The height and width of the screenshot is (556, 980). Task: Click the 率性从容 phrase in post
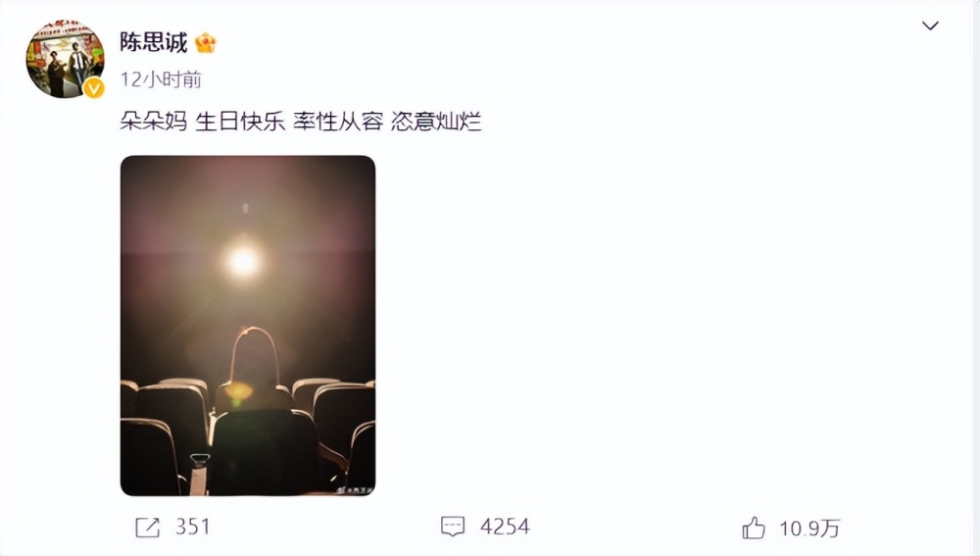[338, 121]
